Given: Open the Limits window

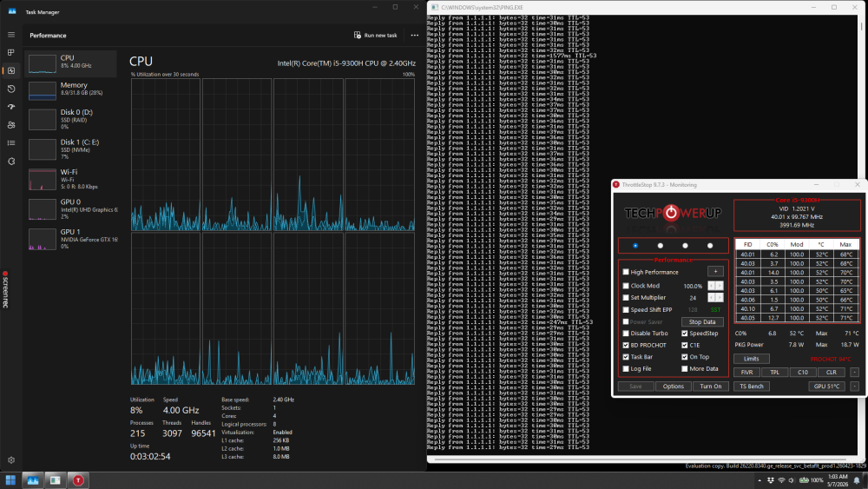Looking at the screenshot, I should pos(751,359).
